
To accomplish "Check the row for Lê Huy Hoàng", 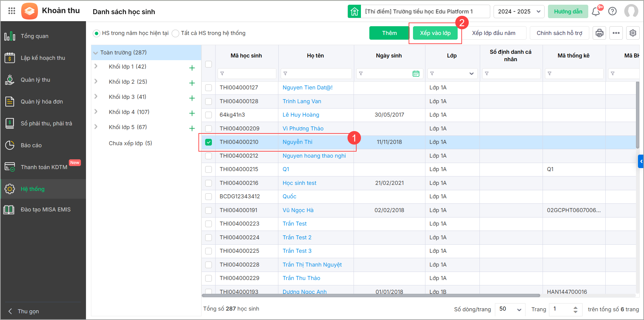I will point(209,115).
